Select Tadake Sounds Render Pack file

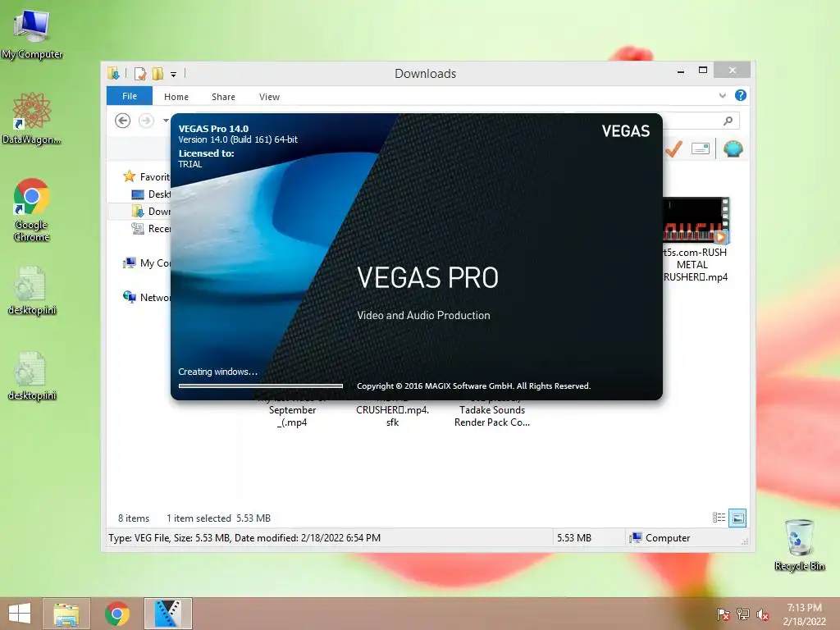point(492,413)
